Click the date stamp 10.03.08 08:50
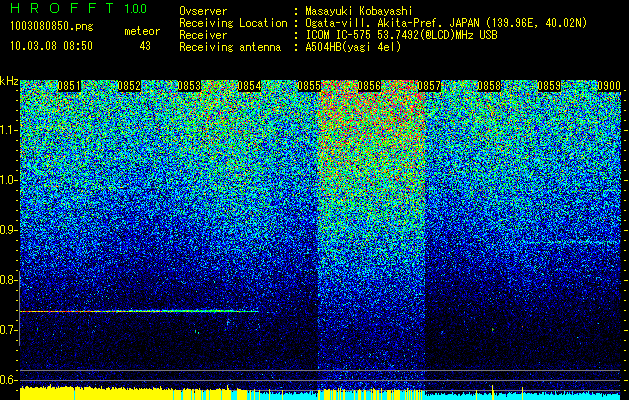629x400 pixels. coord(51,46)
